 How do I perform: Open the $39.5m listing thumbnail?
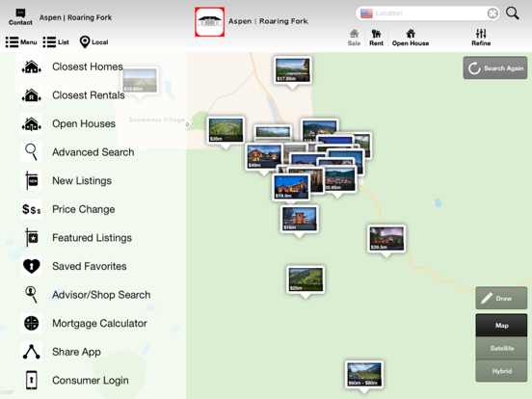point(386,238)
